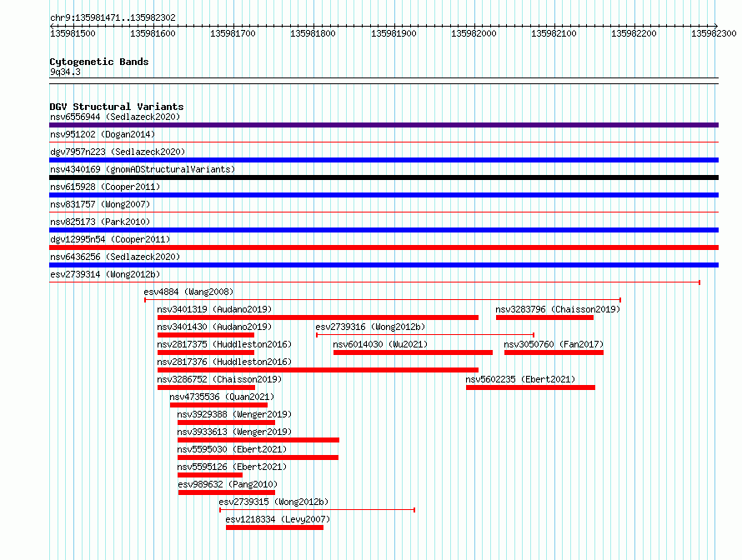
Task: Click the Cytogenetic Bands track heading
Action: (x=99, y=62)
